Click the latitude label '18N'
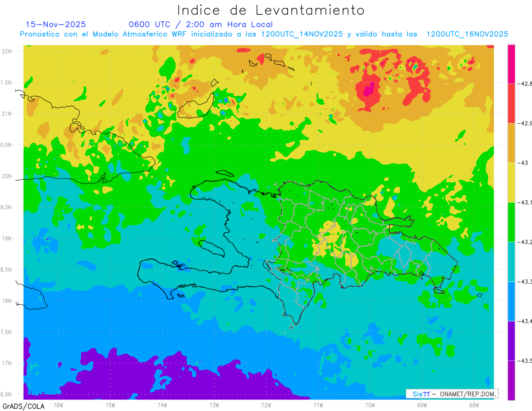The height and width of the screenshot is (411, 532). (8, 301)
